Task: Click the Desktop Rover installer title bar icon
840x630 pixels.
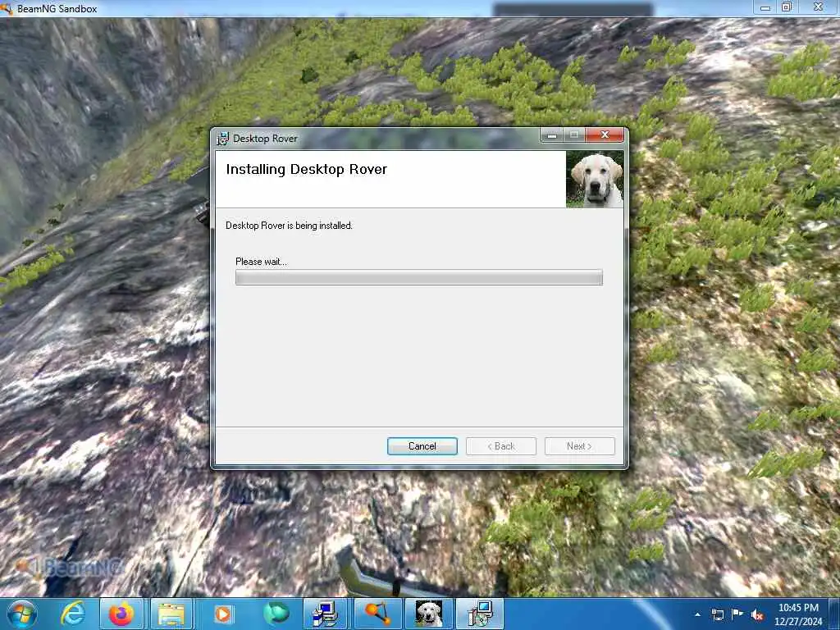Action: [222, 139]
